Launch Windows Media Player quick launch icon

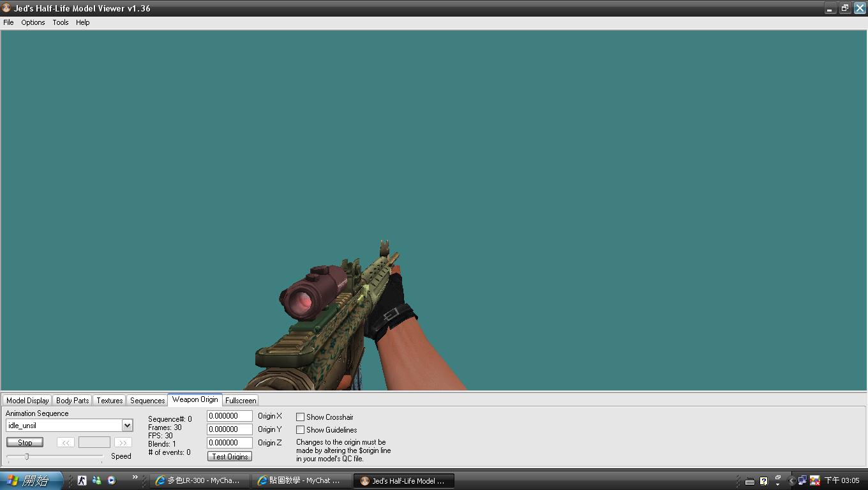click(112, 480)
